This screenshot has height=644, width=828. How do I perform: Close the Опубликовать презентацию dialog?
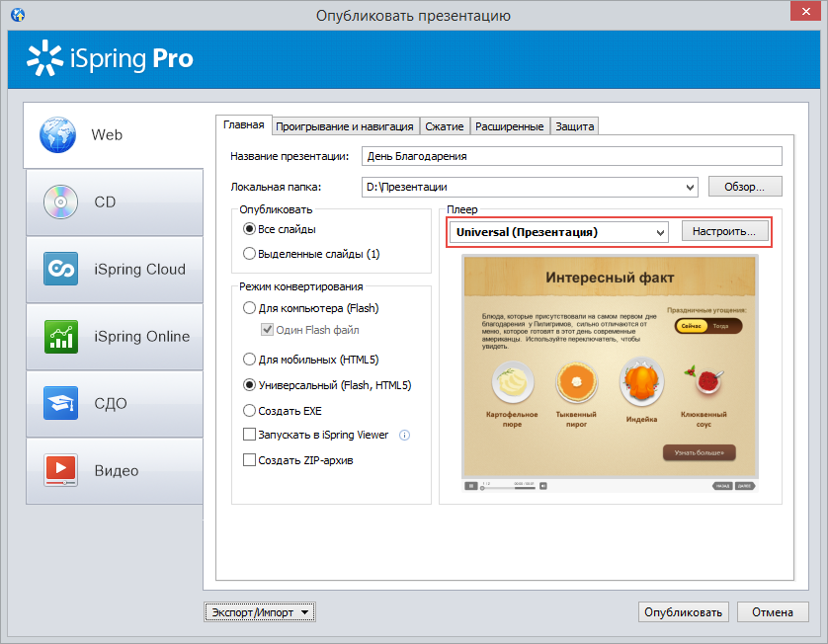[x=806, y=11]
